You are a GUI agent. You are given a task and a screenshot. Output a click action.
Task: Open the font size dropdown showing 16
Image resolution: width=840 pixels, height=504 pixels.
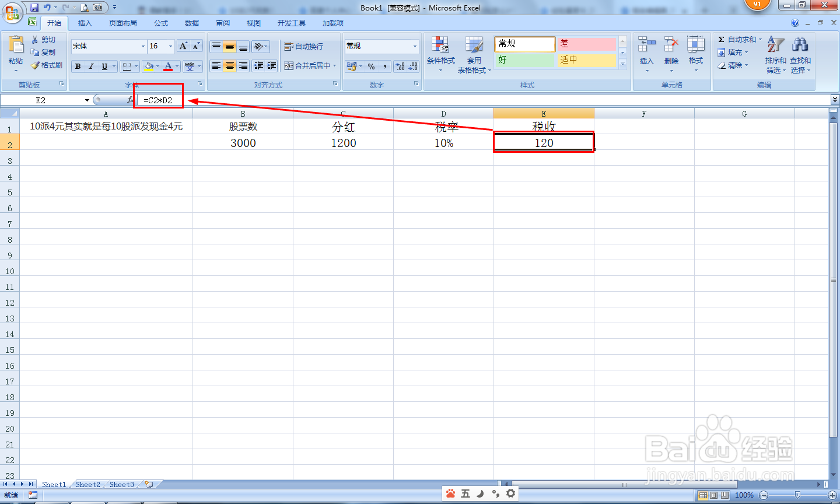(x=170, y=46)
